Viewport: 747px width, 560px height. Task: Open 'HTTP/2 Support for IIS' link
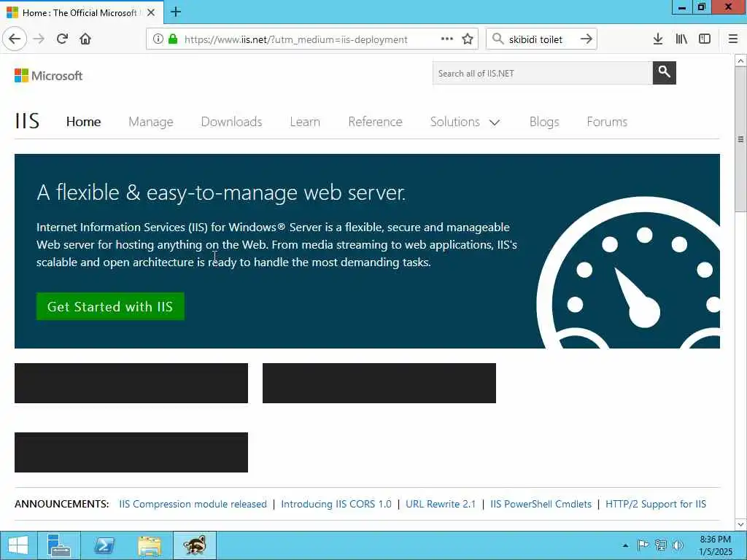[656, 504]
